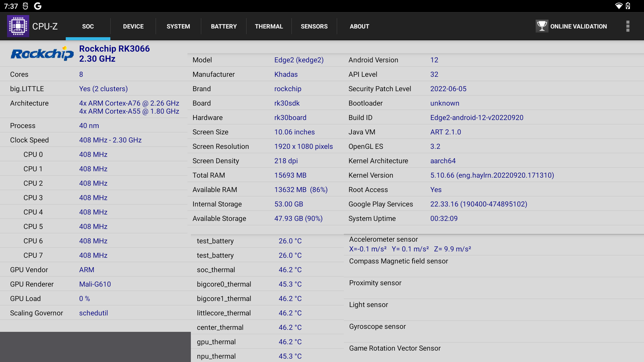Open the BATTERY tab
The image size is (644, 362).
[224, 26]
